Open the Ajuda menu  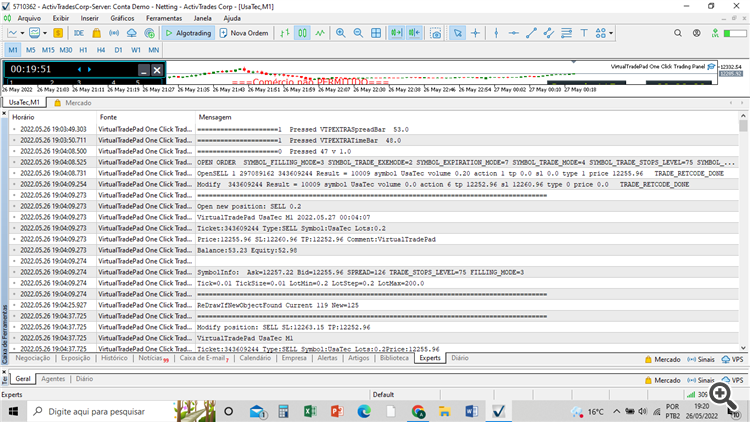pyautogui.click(x=232, y=18)
